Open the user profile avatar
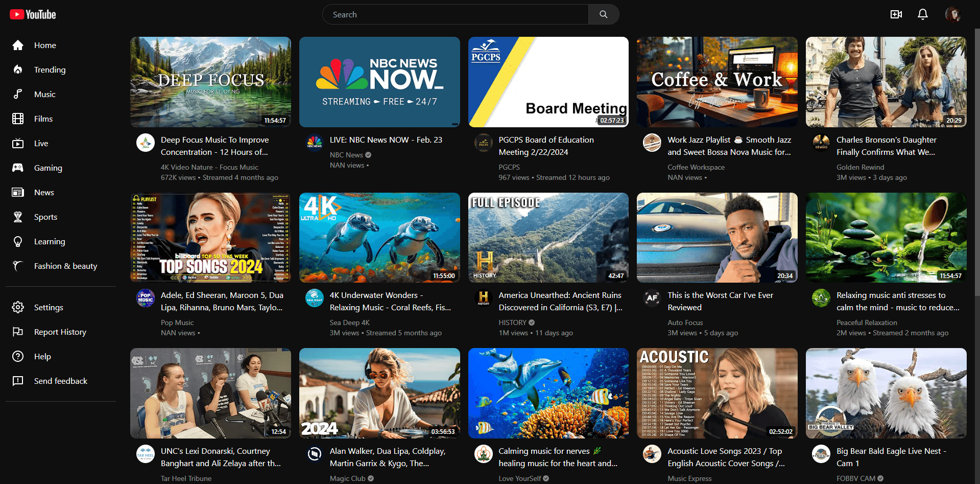Viewport: 980px width, 484px height. point(953,14)
